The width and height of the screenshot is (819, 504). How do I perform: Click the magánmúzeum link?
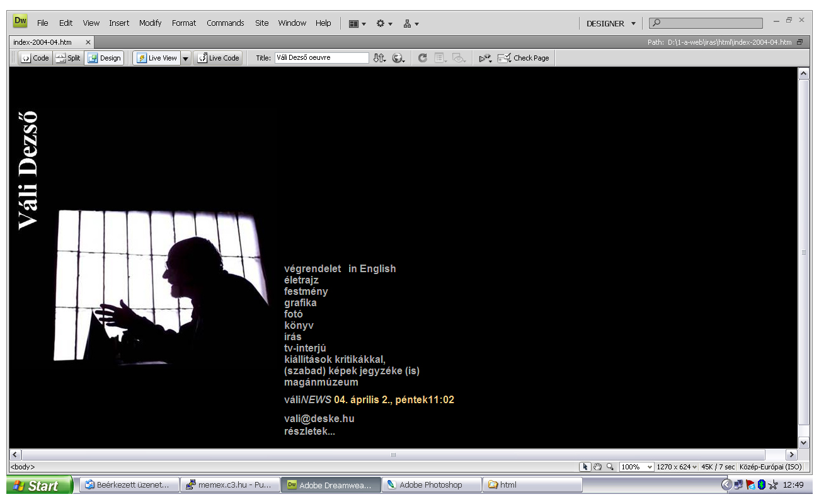coord(321,382)
